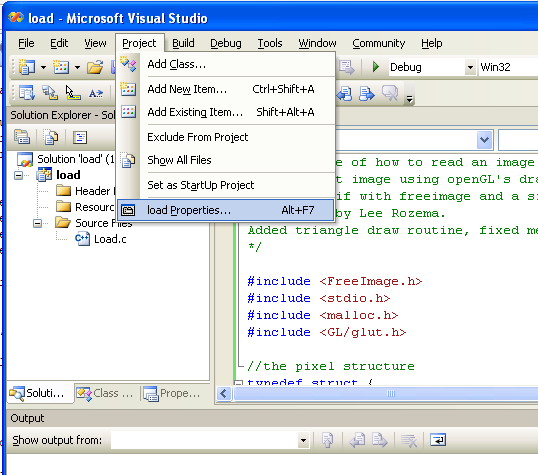
Task: Click the #include <FreeImage.h> code line
Action: pyautogui.click(x=335, y=281)
